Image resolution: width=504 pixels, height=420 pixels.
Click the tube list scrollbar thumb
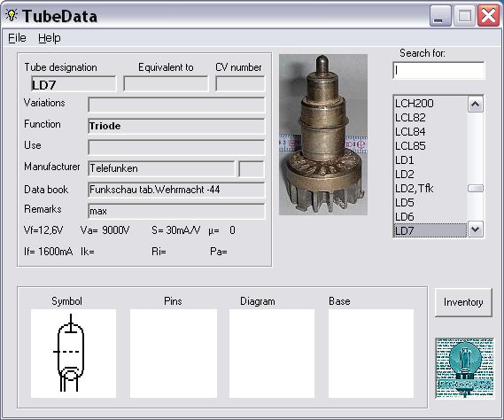tap(476, 188)
